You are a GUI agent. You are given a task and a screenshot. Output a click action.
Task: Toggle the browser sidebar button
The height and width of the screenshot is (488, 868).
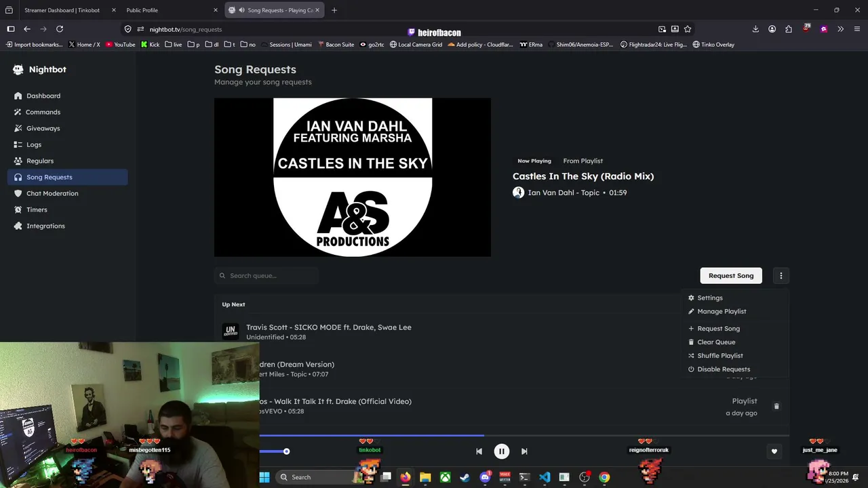(x=11, y=29)
